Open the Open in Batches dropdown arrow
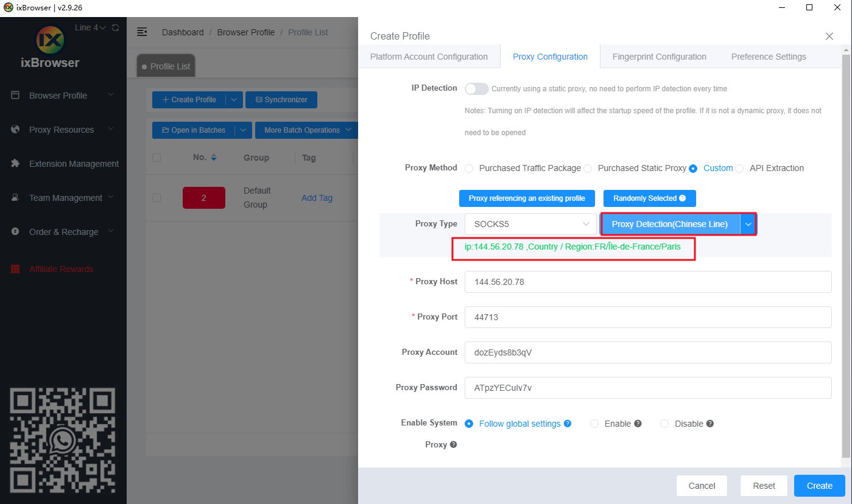The image size is (852, 504). click(244, 130)
